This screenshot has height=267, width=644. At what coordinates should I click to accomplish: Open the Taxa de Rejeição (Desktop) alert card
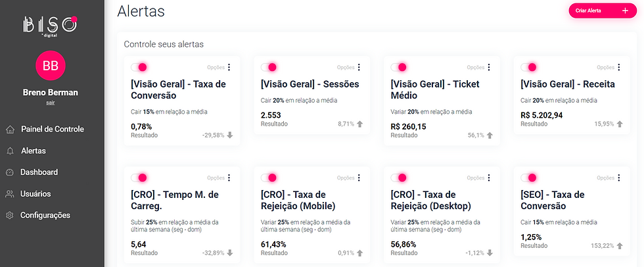pyautogui.click(x=442, y=214)
